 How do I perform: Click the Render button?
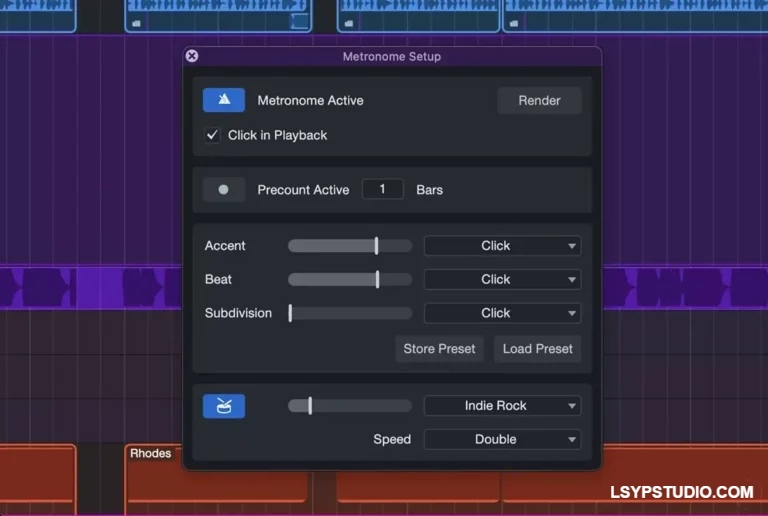539,100
